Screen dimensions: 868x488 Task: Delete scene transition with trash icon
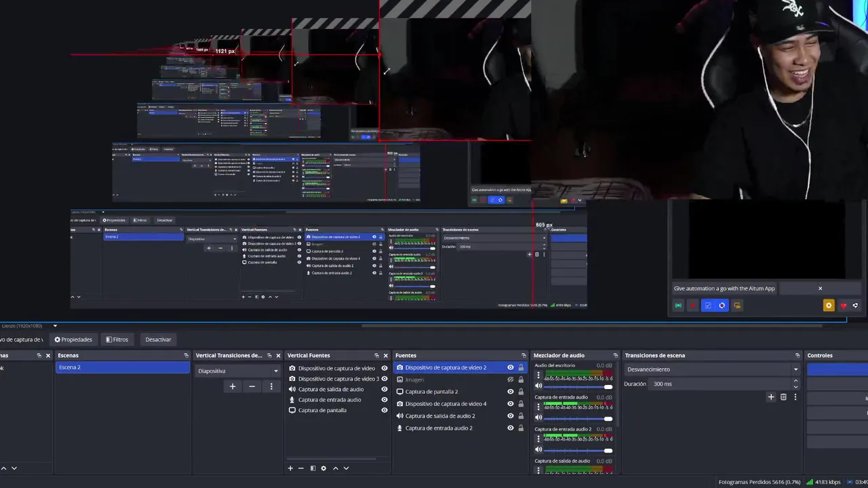[784, 397]
